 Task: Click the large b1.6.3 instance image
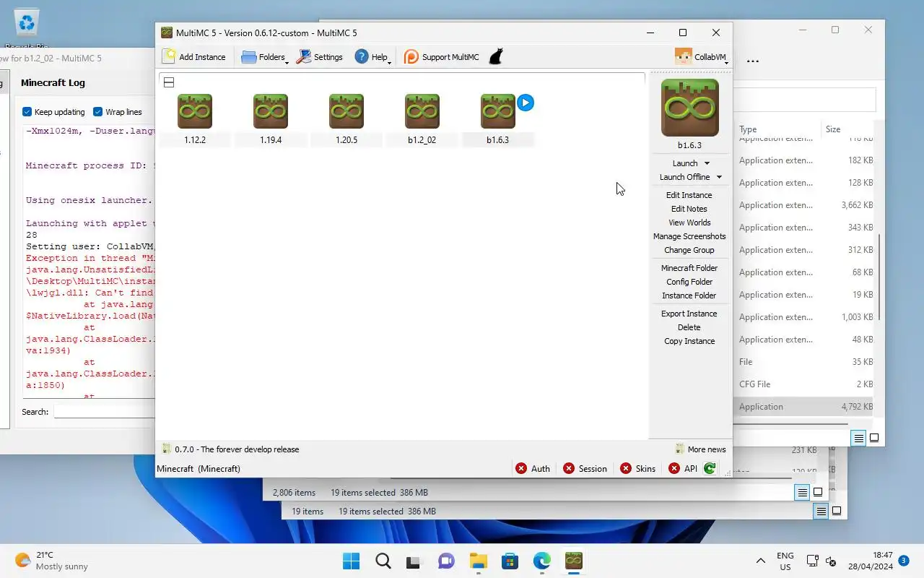click(x=690, y=108)
